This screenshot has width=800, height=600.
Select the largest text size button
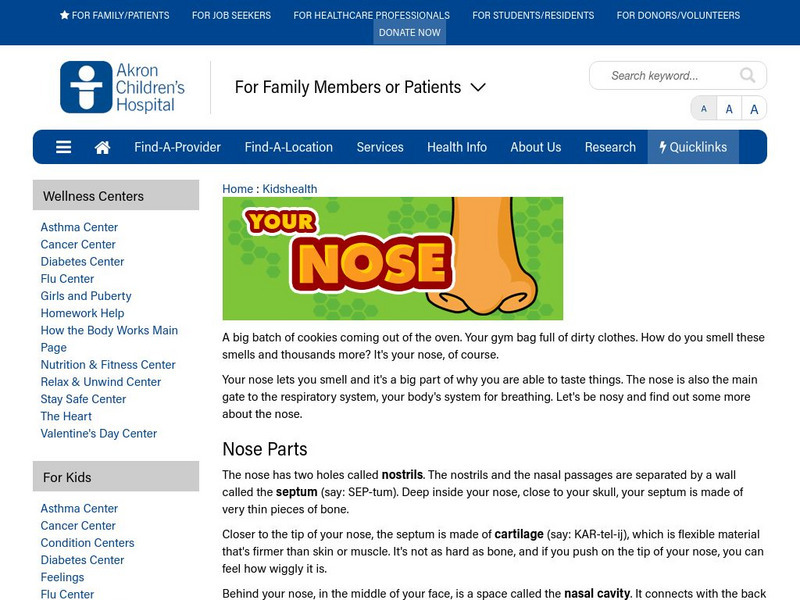click(x=754, y=109)
